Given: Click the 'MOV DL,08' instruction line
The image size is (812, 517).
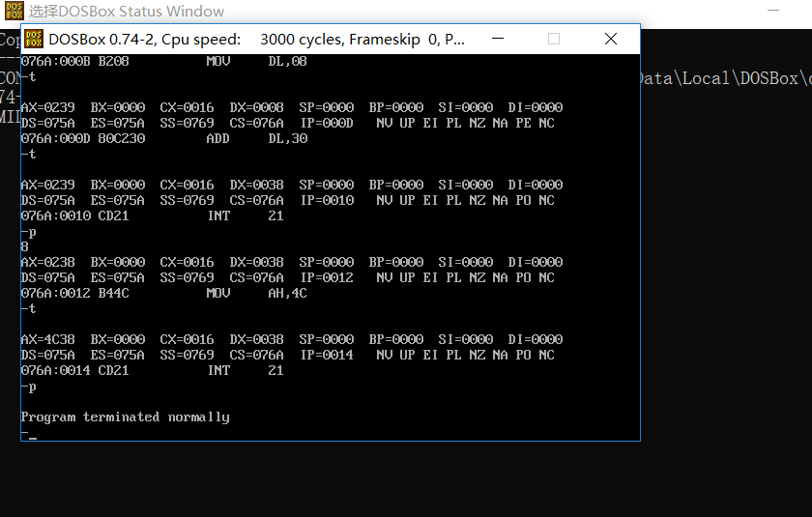Looking at the screenshot, I should coord(163,61).
